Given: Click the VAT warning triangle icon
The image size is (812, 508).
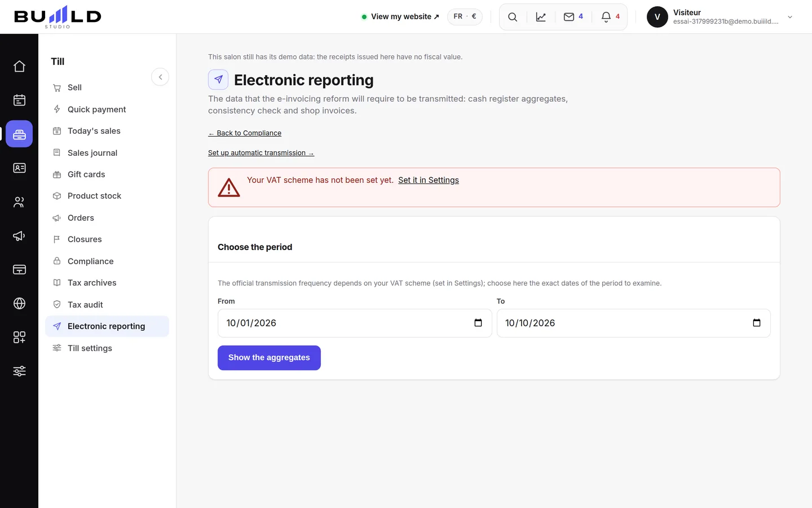Looking at the screenshot, I should pyautogui.click(x=229, y=187).
